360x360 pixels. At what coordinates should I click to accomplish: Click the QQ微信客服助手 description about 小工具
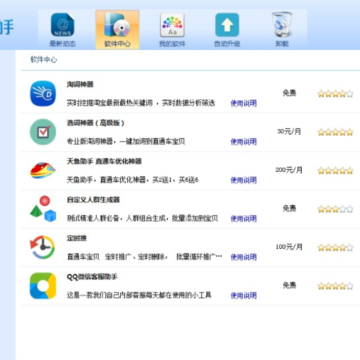(x=139, y=296)
